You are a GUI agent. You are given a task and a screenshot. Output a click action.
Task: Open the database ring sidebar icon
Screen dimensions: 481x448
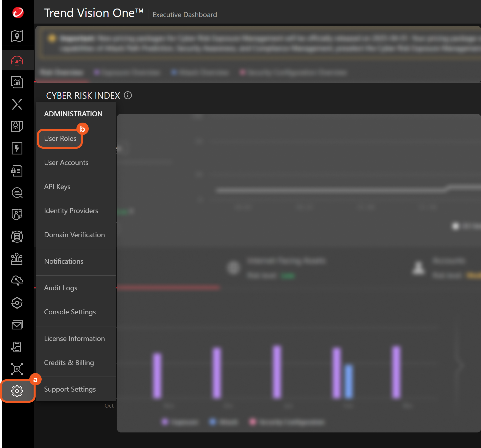click(x=17, y=237)
